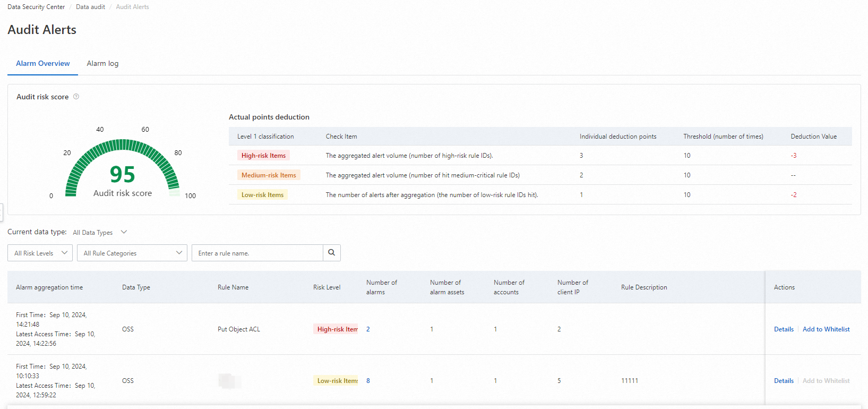The image size is (868, 409).
Task: Click the alarm count 2 for Put Object ACL
Action: [x=368, y=329]
